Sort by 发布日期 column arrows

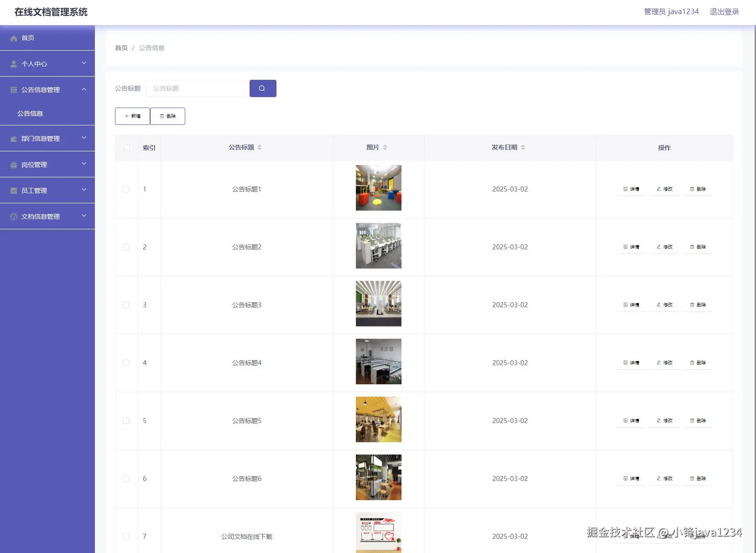pyautogui.click(x=523, y=147)
